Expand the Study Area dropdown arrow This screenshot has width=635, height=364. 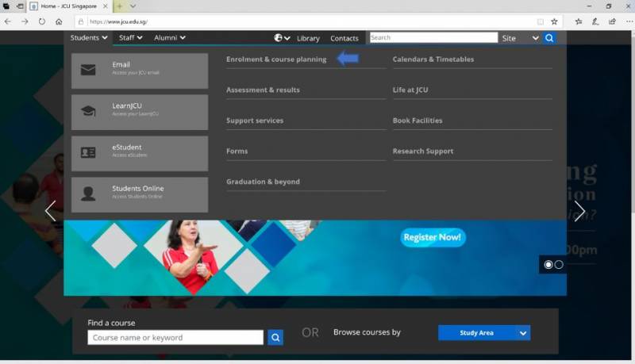(x=523, y=333)
